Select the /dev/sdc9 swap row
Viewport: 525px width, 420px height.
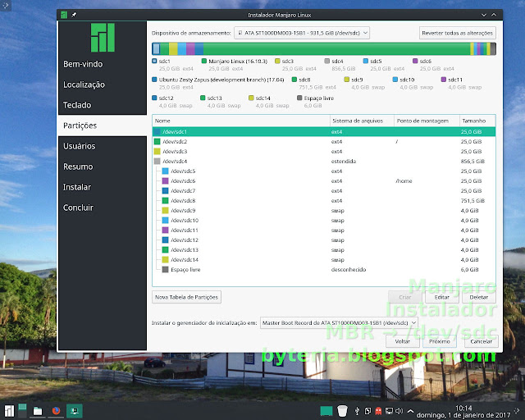coord(324,210)
